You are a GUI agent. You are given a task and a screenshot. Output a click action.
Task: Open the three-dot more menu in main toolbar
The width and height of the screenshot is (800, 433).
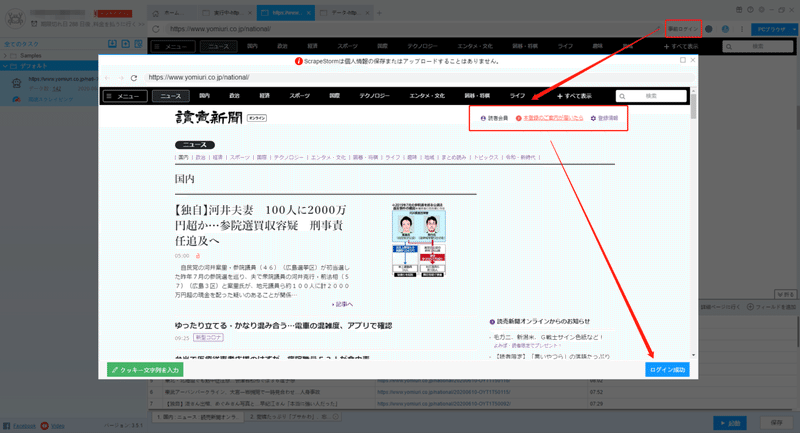[x=742, y=29]
